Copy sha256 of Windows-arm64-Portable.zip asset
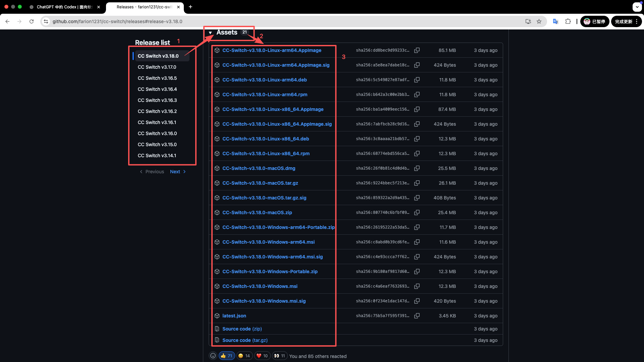The image size is (644, 362). (417, 227)
